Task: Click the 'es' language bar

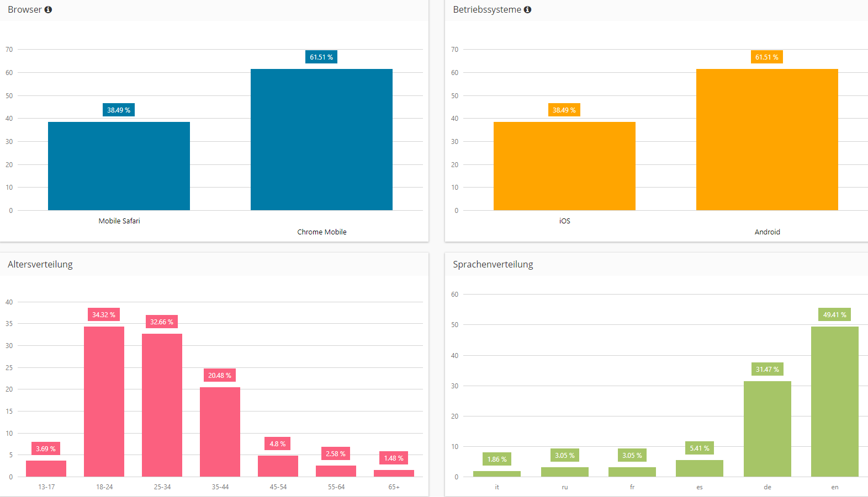Action: coord(700,468)
